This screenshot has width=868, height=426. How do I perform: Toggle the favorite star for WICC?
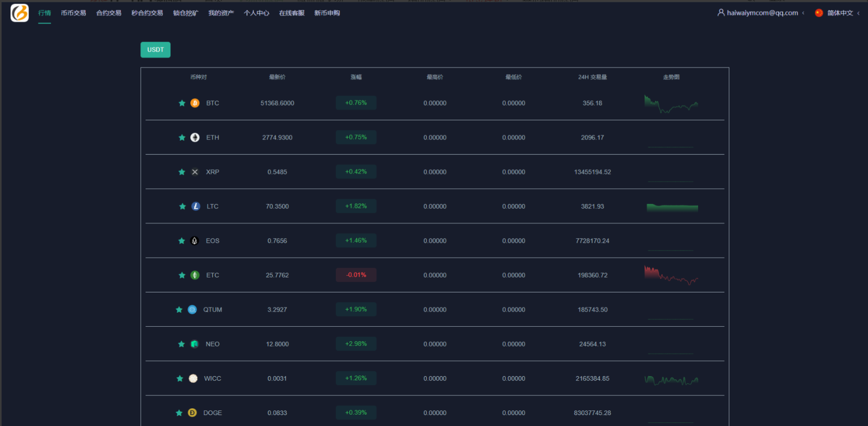[180, 379]
